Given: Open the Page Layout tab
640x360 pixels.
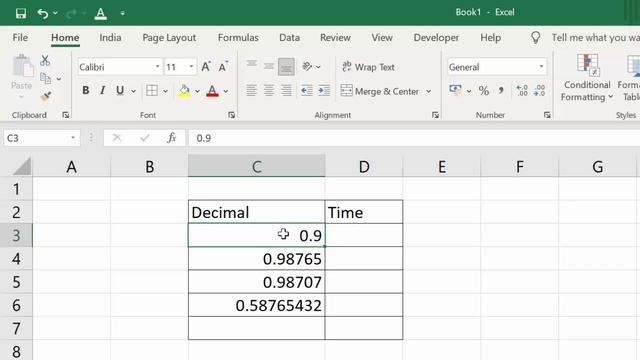Looking at the screenshot, I should tap(169, 38).
